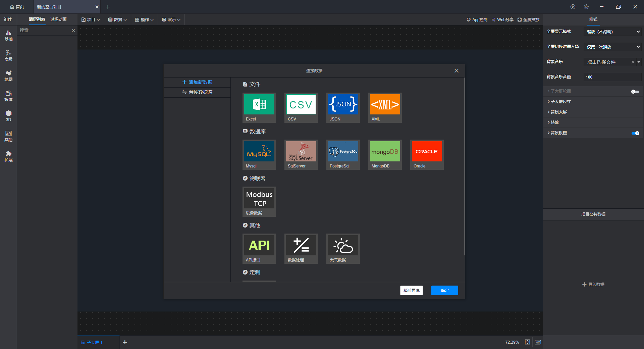Click the 确定 confirm button
644x349 pixels.
click(445, 291)
